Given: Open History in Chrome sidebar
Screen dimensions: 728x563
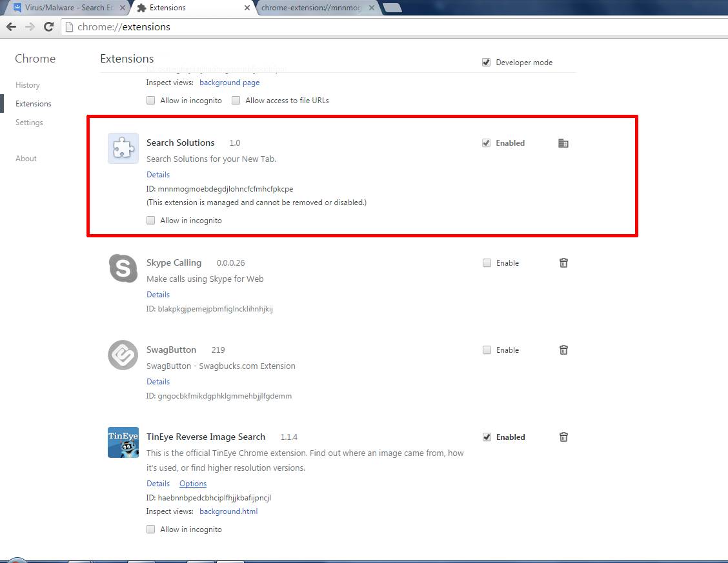Looking at the screenshot, I should (27, 85).
